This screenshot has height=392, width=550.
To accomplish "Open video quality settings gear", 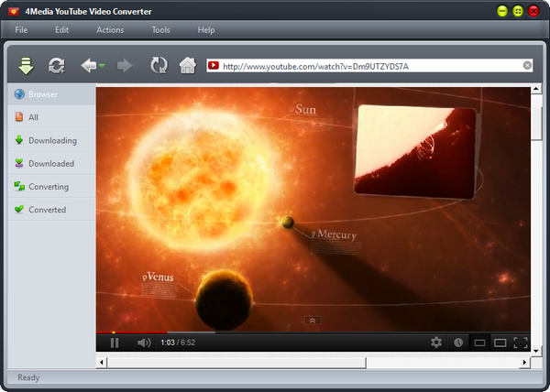I will 436,343.
